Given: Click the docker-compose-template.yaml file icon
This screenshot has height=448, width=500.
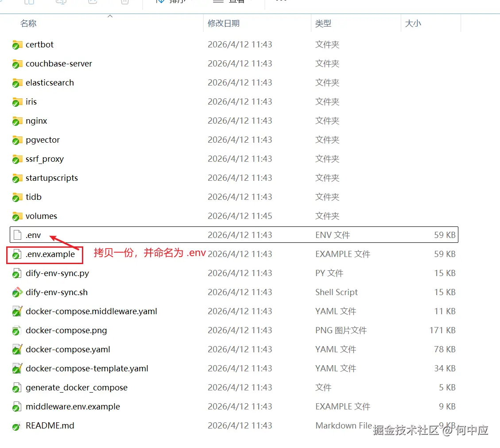Looking at the screenshot, I should pyautogui.click(x=17, y=369).
